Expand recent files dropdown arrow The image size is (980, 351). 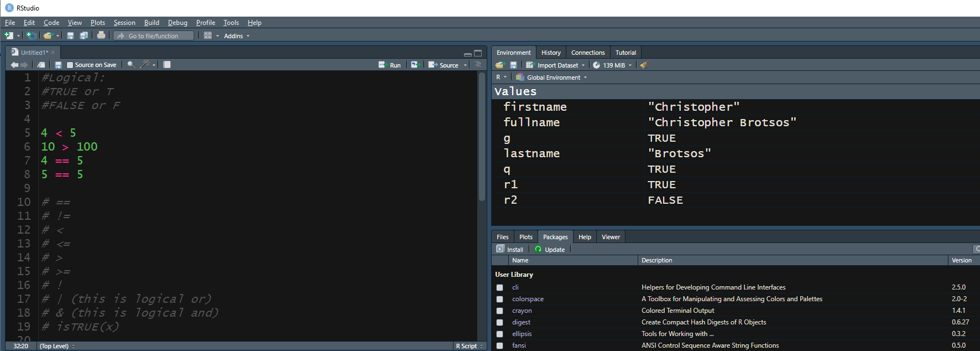tap(58, 36)
